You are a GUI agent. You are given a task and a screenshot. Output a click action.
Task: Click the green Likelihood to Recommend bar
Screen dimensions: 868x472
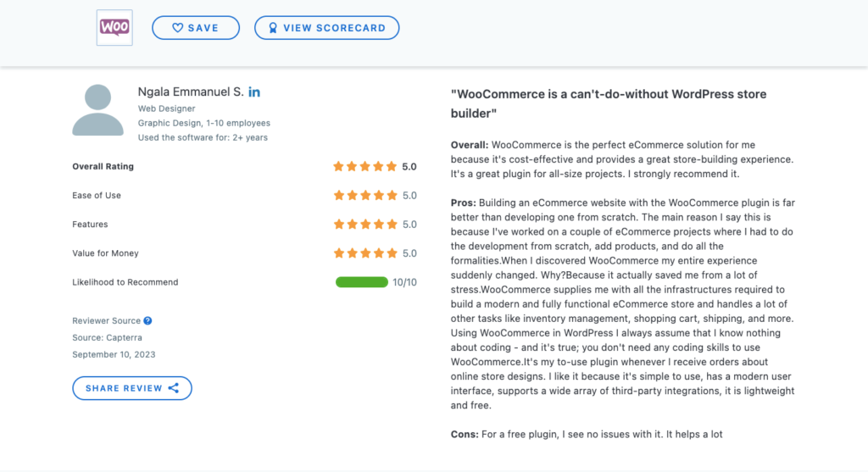click(361, 282)
